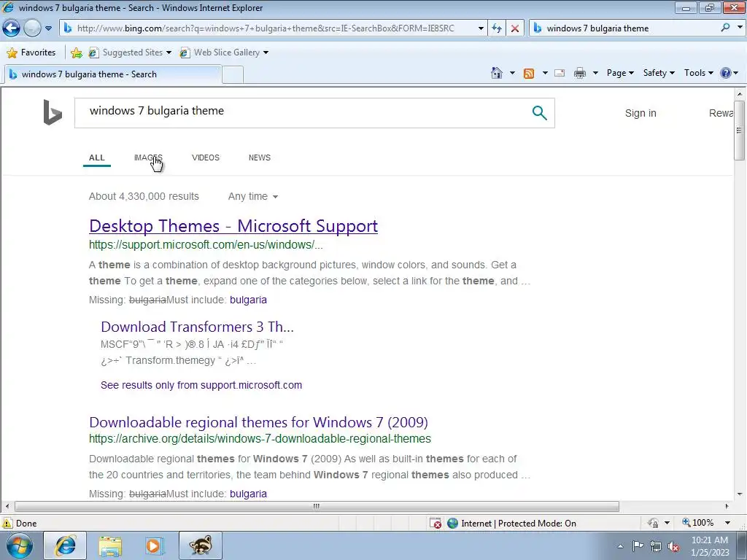The height and width of the screenshot is (560, 747).
Task: Open the Download Transformers 3 Th... link
Action: pos(197,327)
